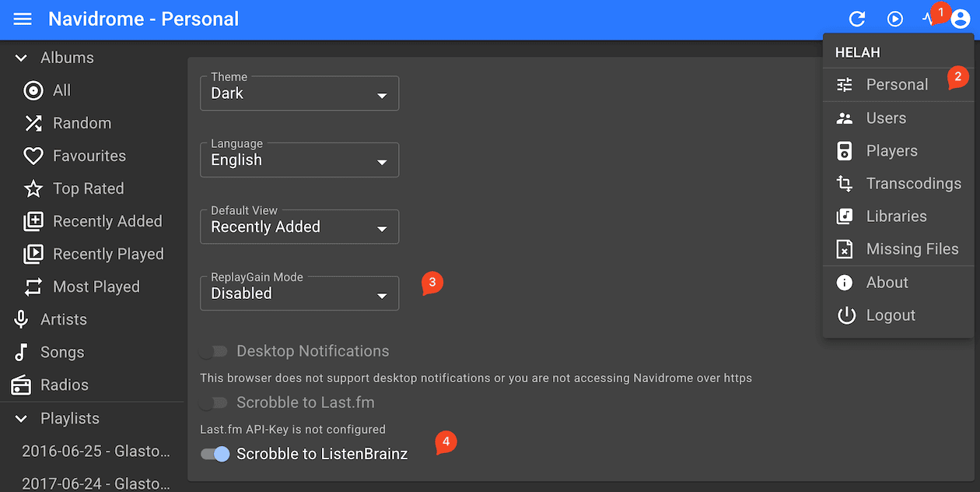Click the play circle icon in header
980x492 pixels.
coord(895,19)
